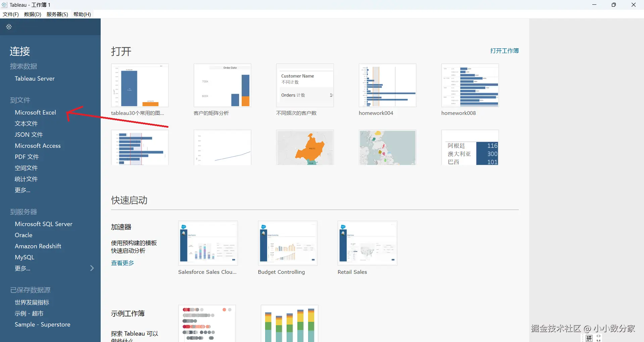644x342 pixels.
Task: Open workbook thumbnail showing 阿根廷 table
Action: [470, 147]
